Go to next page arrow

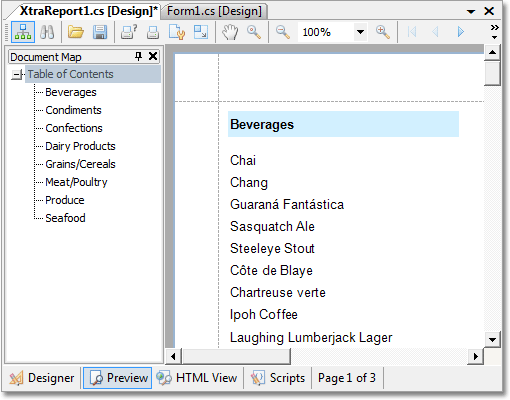461,32
